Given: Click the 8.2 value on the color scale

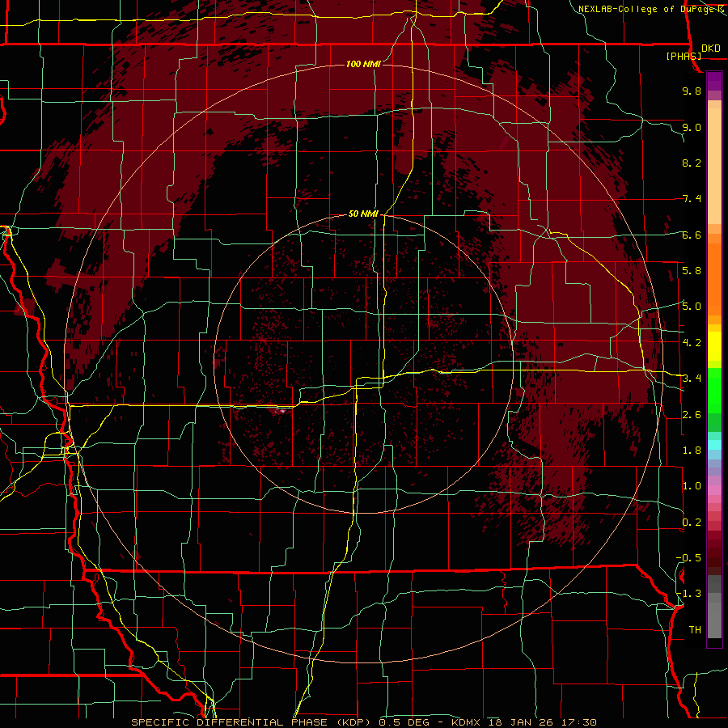Looking at the screenshot, I should [x=692, y=163].
